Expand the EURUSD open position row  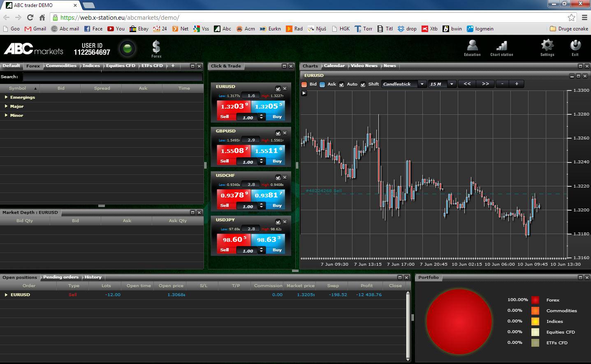click(x=6, y=294)
